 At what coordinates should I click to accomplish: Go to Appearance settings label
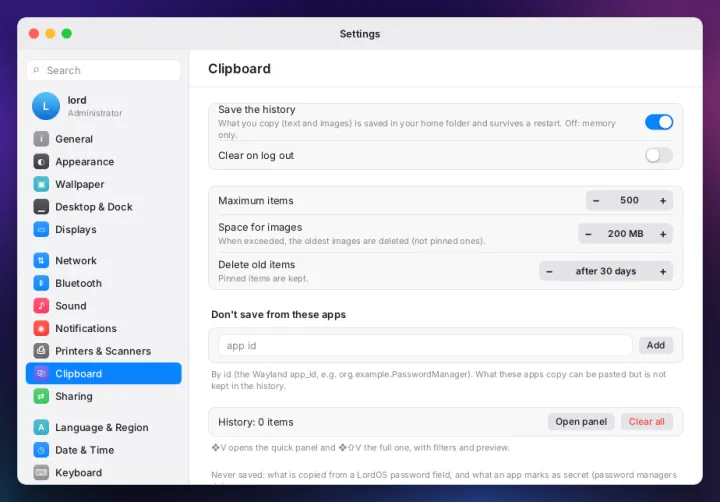[84, 162]
